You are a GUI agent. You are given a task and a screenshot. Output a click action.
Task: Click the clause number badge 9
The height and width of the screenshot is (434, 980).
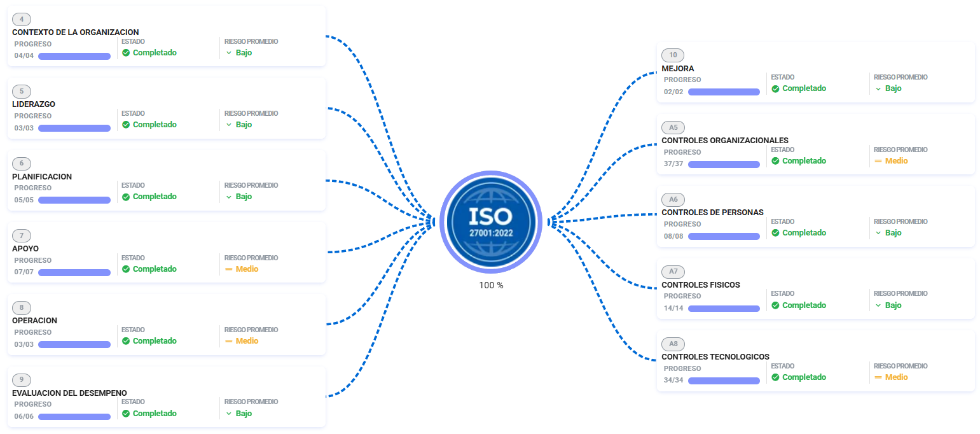pos(22,380)
